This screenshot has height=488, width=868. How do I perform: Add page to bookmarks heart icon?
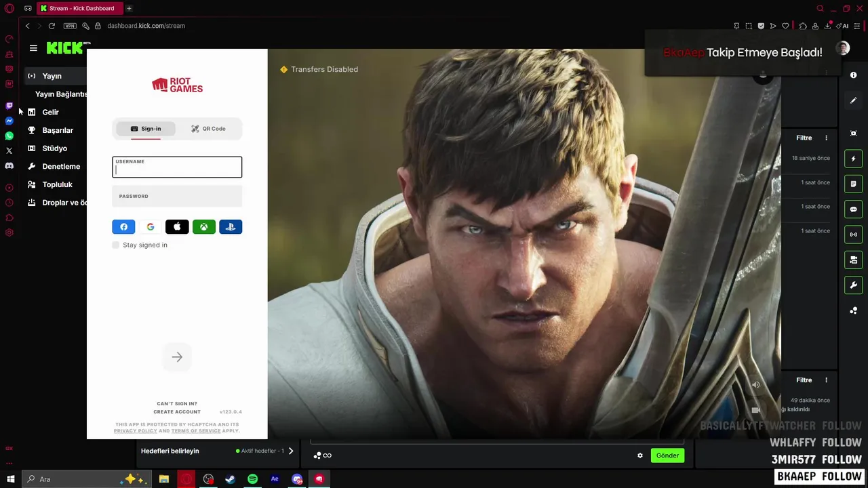tap(785, 26)
